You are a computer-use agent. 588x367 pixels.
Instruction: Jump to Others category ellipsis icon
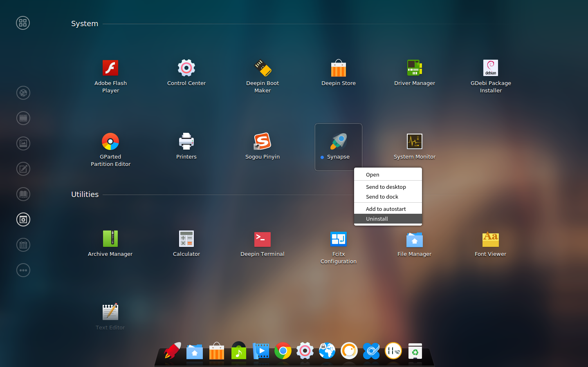pyautogui.click(x=23, y=270)
